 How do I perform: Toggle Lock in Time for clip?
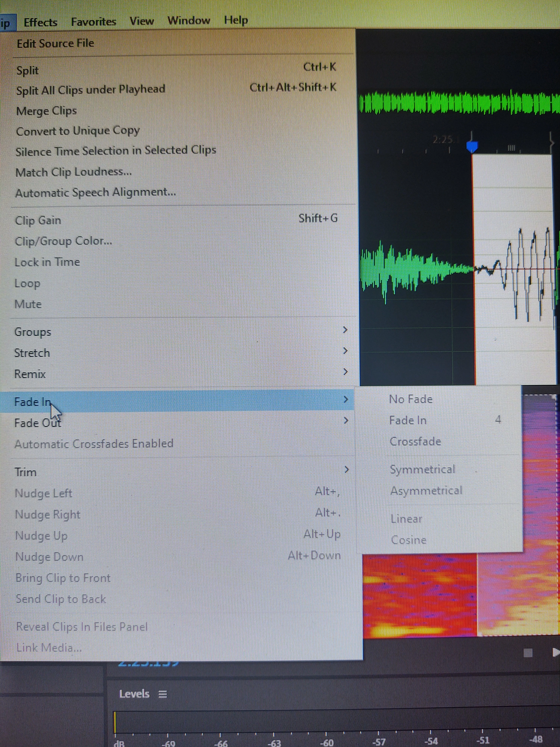click(x=47, y=262)
